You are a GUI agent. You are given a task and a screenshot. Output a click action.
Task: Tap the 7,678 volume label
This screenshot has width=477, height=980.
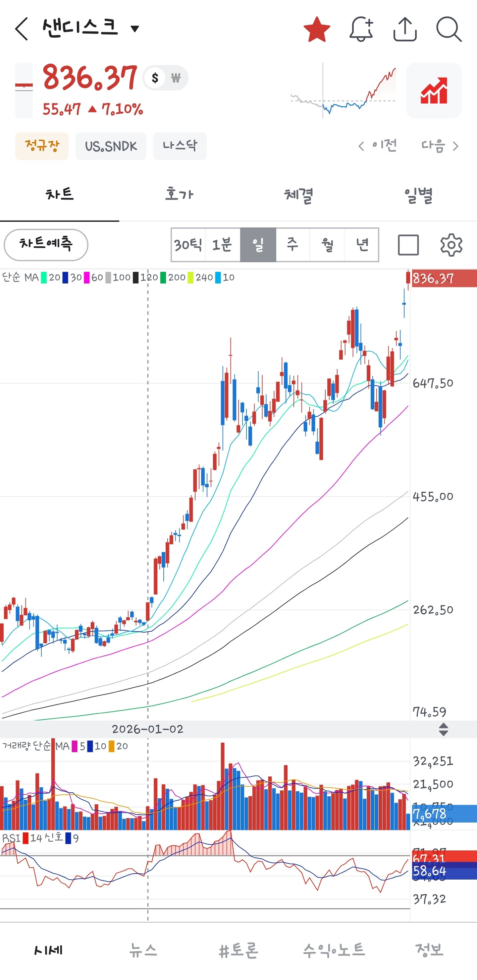(x=444, y=813)
